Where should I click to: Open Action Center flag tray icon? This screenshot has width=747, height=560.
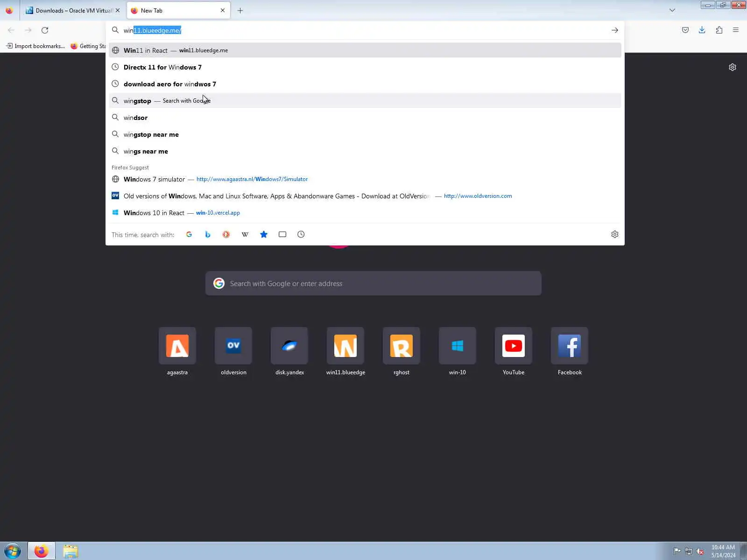(677, 551)
